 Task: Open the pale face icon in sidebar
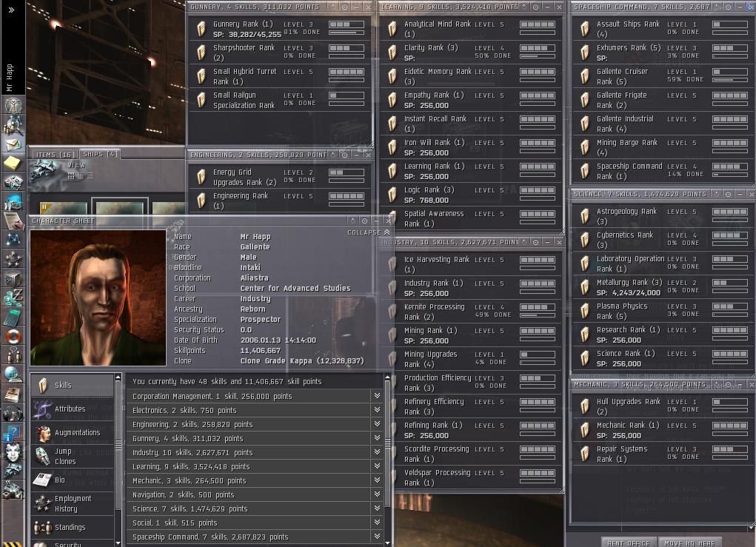click(13, 452)
